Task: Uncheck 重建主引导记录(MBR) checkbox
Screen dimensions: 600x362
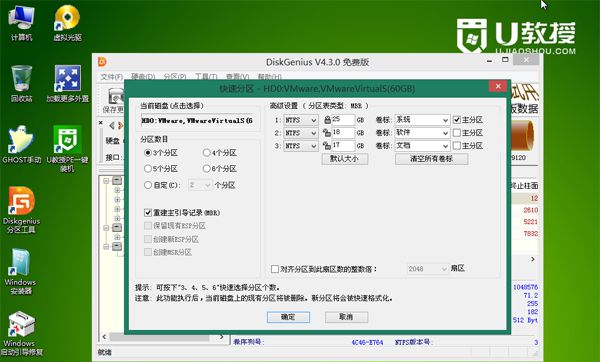Action: coord(148,212)
